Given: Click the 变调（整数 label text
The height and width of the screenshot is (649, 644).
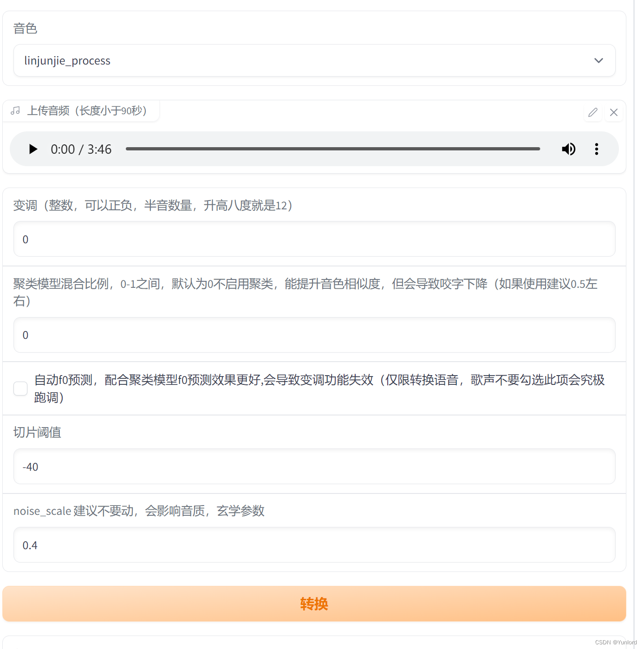Looking at the screenshot, I should pyautogui.click(x=153, y=205).
